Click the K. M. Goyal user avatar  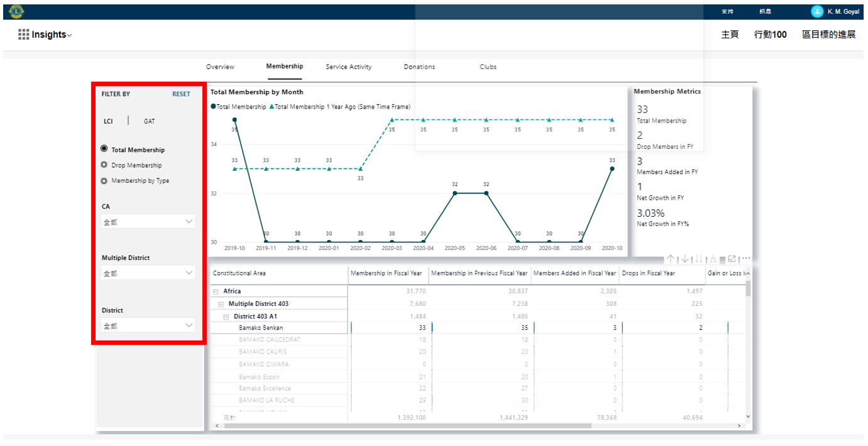[x=816, y=11]
